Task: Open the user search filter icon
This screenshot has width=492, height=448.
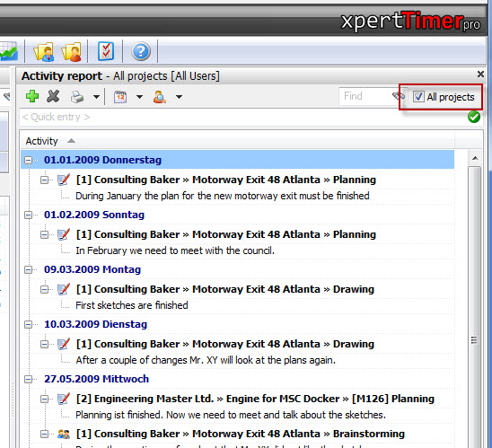Action: tap(160, 97)
